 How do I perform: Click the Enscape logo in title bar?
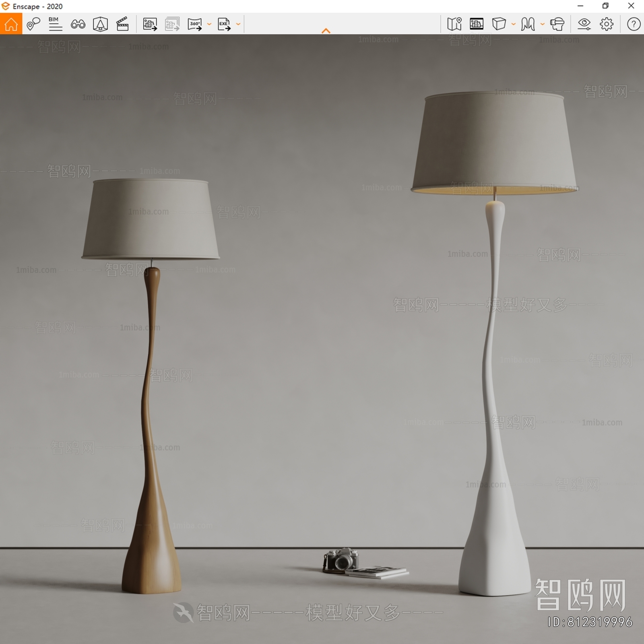[x=6, y=6]
